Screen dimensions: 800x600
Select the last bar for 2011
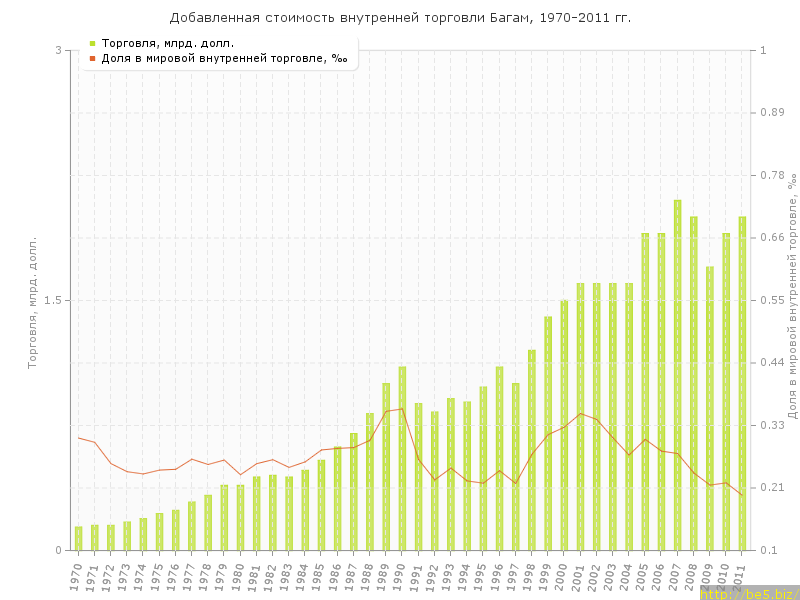742,383
